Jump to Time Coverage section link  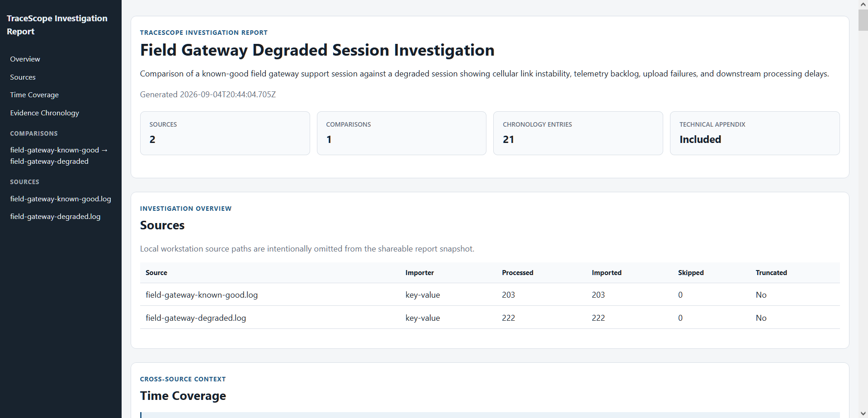coord(34,95)
